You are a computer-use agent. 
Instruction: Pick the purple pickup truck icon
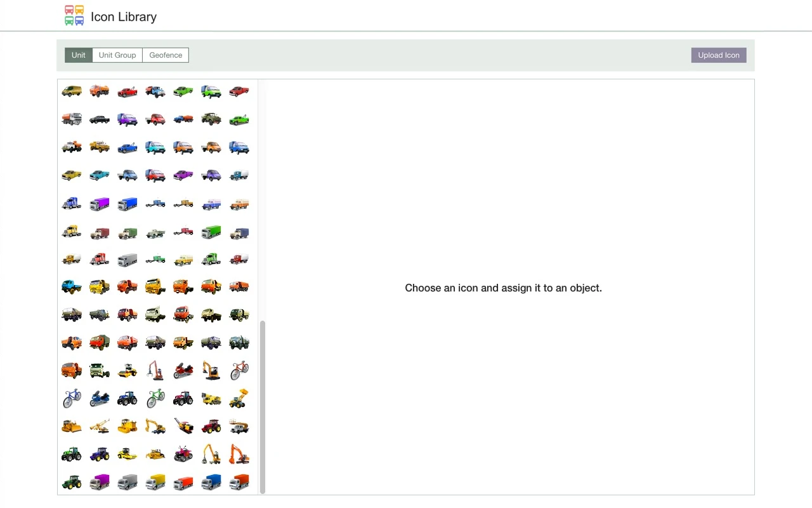(x=183, y=175)
